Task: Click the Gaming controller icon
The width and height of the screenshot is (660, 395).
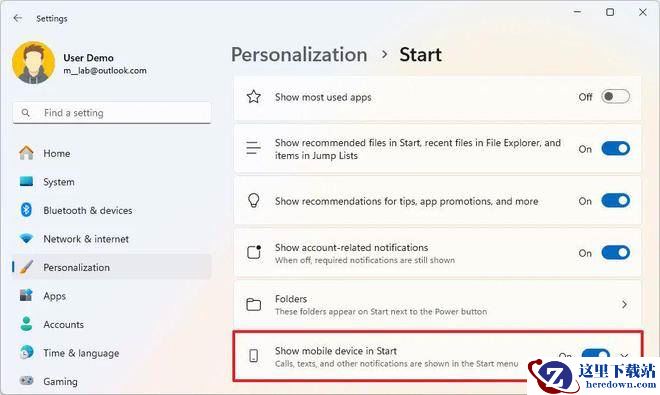Action: 27,381
